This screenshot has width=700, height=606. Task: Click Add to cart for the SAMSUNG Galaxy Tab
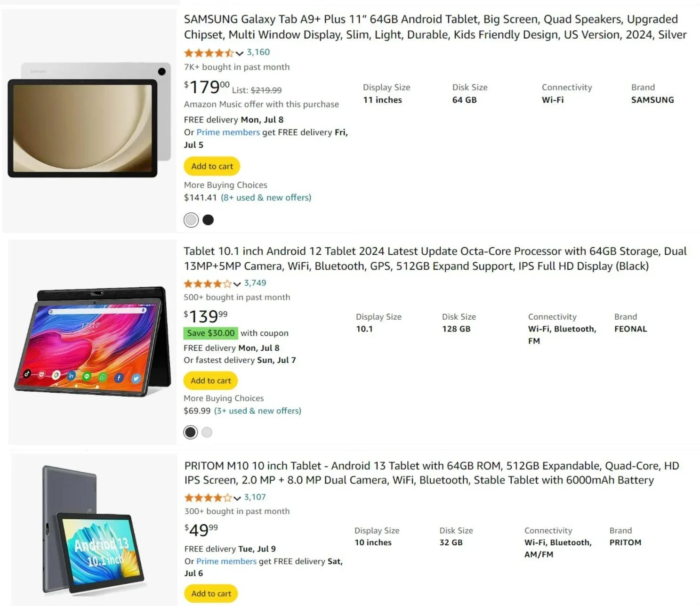(x=211, y=166)
